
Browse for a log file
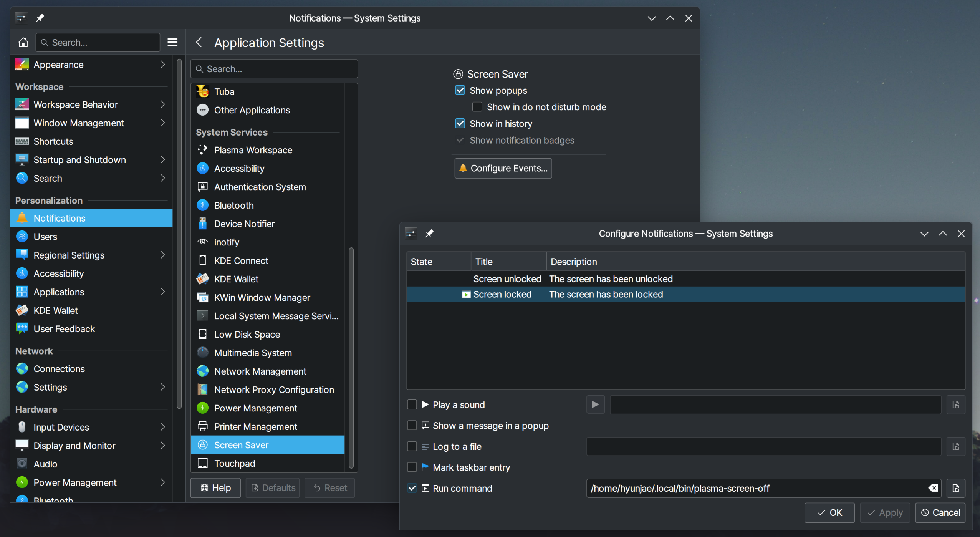coord(956,446)
